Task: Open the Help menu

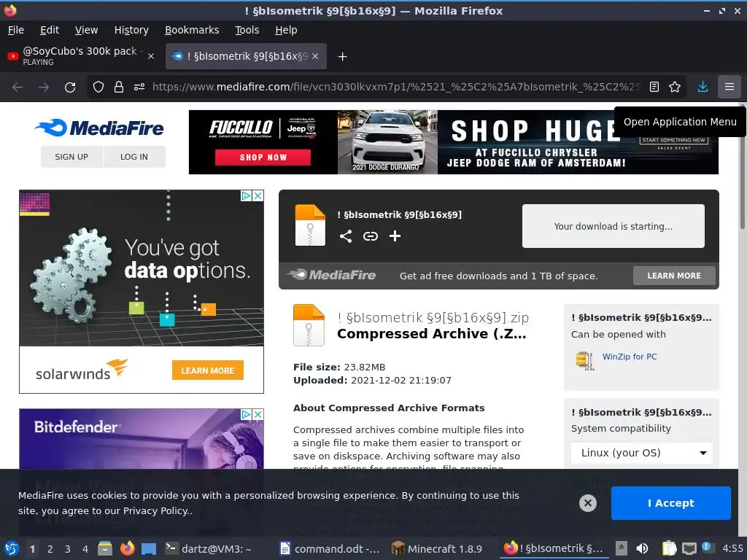Action: click(x=286, y=30)
